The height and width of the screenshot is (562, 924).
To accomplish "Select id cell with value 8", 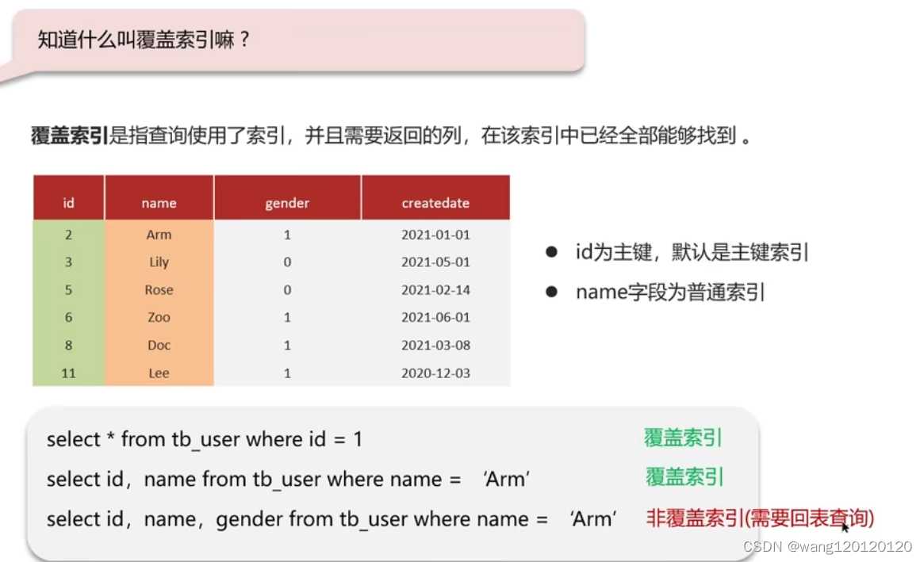I will [68, 346].
